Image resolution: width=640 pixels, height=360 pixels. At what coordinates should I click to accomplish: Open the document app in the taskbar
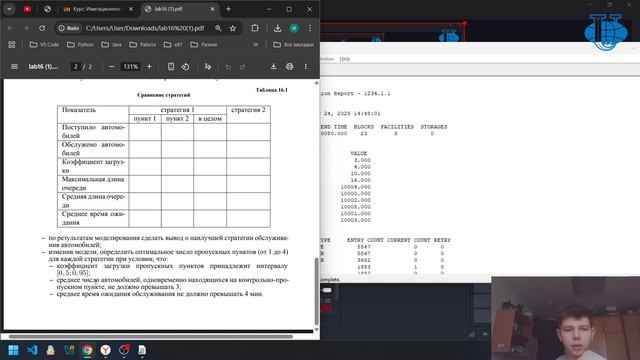[x=142, y=350]
